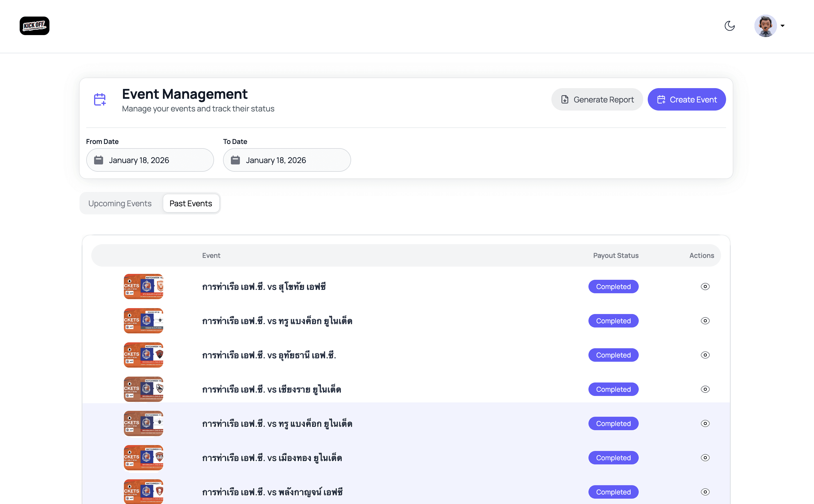Click the Event Management calendar-plus icon
This screenshot has height=504, width=814.
click(x=100, y=99)
